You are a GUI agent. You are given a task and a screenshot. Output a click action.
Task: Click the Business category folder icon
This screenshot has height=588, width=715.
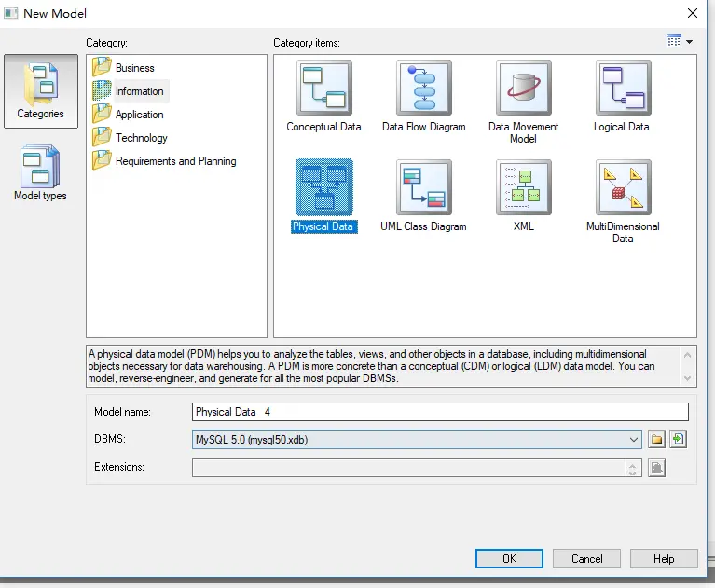click(102, 67)
